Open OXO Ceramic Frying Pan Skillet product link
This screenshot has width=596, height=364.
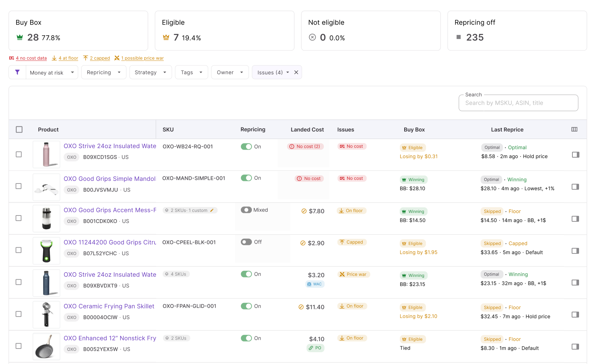click(x=109, y=306)
